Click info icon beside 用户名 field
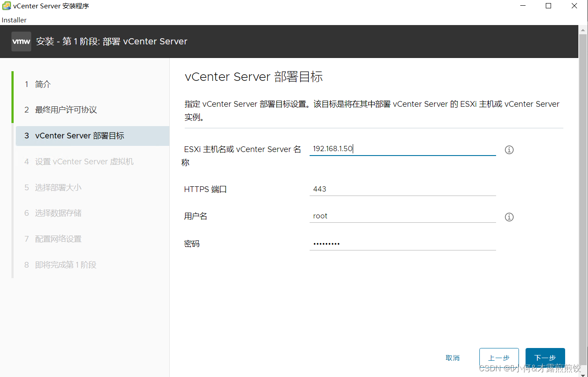Viewport: 588px width, 377px height. tap(509, 217)
